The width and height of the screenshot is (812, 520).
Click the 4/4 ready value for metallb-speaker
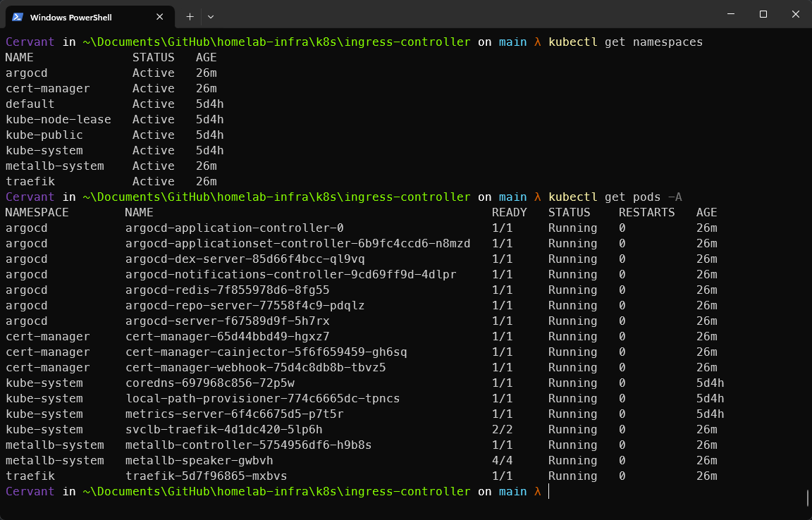tap(502, 461)
